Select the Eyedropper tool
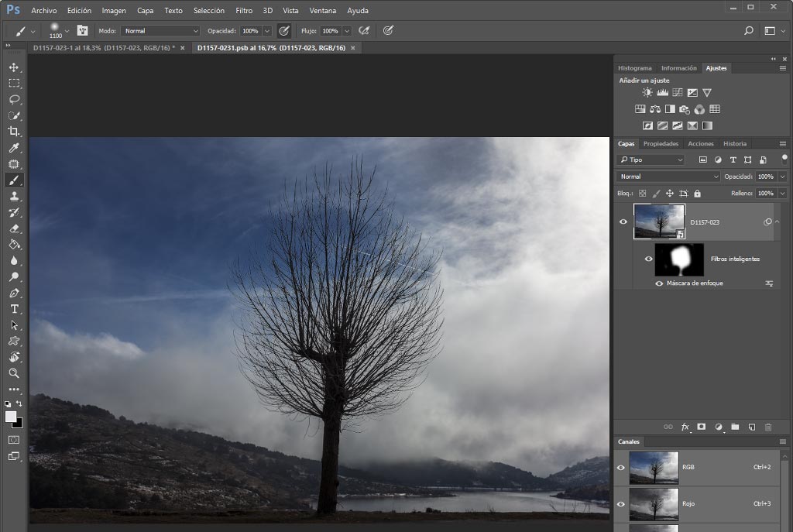793x532 pixels. [x=14, y=148]
